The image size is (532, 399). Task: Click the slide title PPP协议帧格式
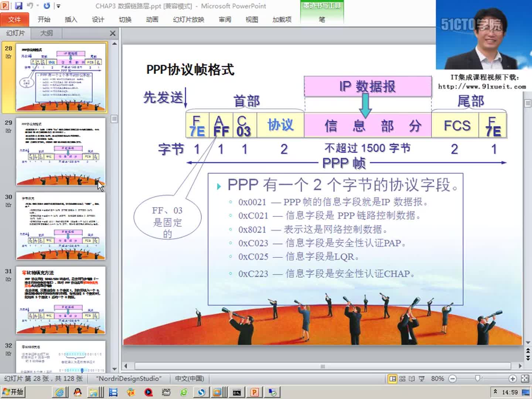[190, 69]
